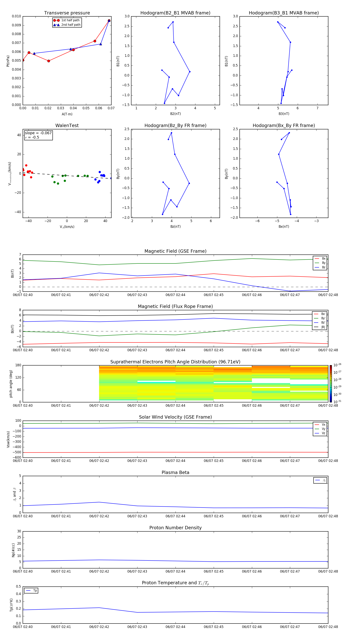Click By' entry in Flux Rope legend
Image resolution: width=351 pixels, height=644 pixels.
click(x=320, y=318)
